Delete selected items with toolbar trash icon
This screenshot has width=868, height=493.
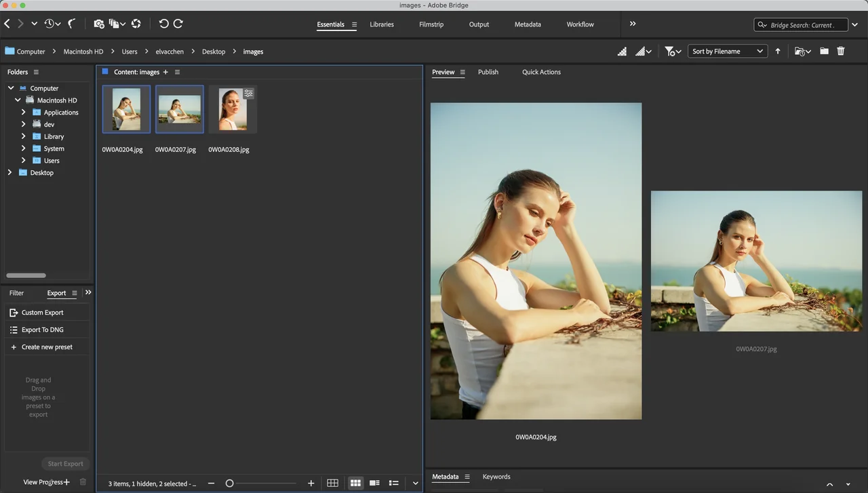pyautogui.click(x=841, y=51)
